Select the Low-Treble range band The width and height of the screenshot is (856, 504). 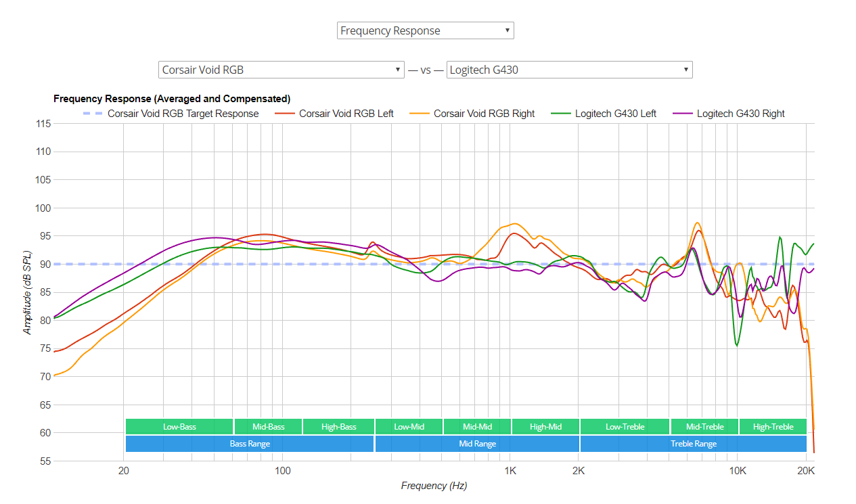[x=625, y=426]
